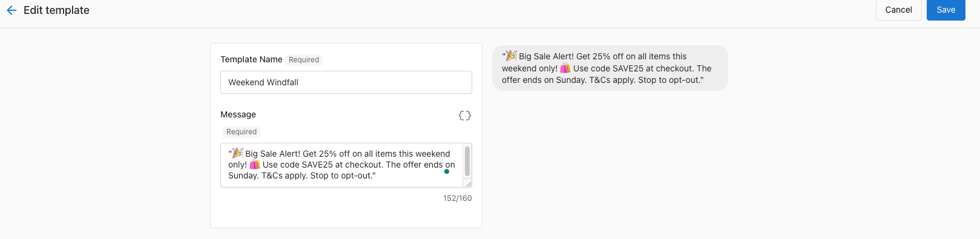Click the Required badge next to Template Name
This screenshot has width=980, height=239.
pos(304,60)
